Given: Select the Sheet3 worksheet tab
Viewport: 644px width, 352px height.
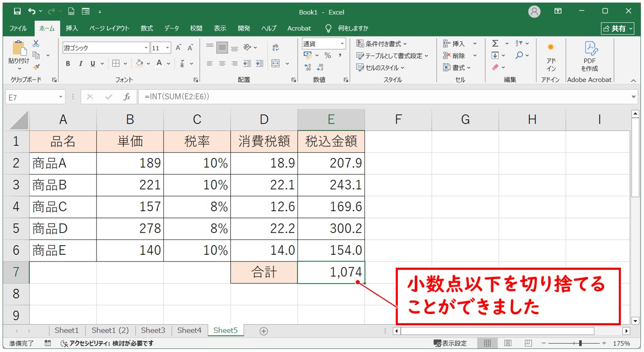Looking at the screenshot, I should [x=153, y=330].
